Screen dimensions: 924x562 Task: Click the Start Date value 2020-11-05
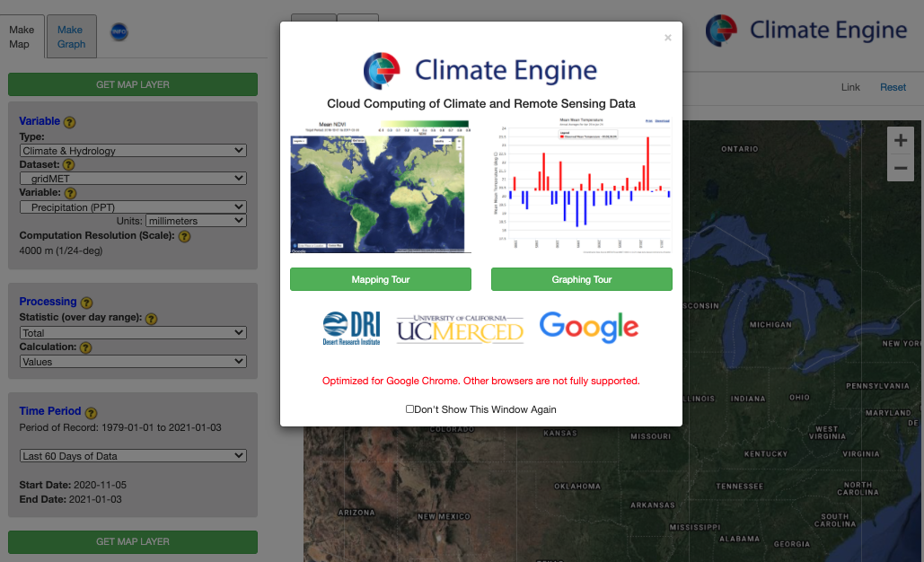coord(101,485)
